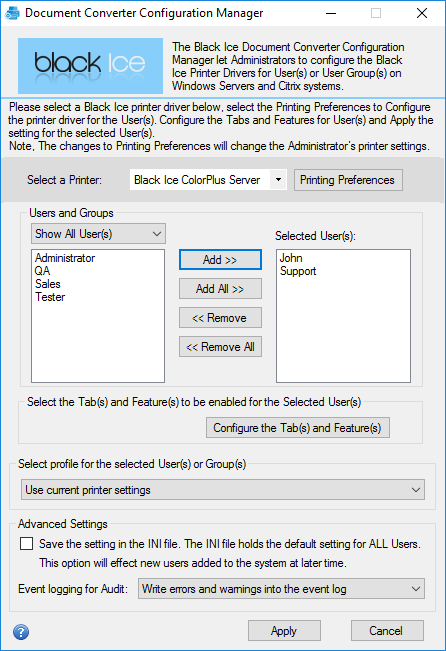Screen dimensions: 446x651
Task: Expand the Event logging for Audit dropdown
Action: coord(281,589)
